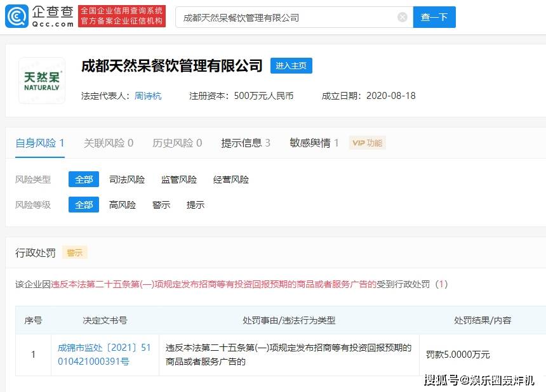The height and width of the screenshot is (392, 546).
Task: Switch to the 敏感舆情 tab
Action: 314,143
